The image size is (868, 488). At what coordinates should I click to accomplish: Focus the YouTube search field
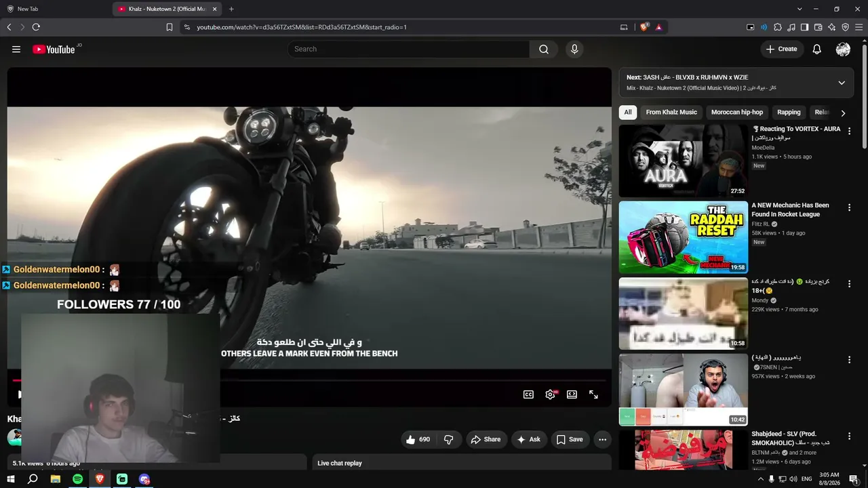click(409, 49)
